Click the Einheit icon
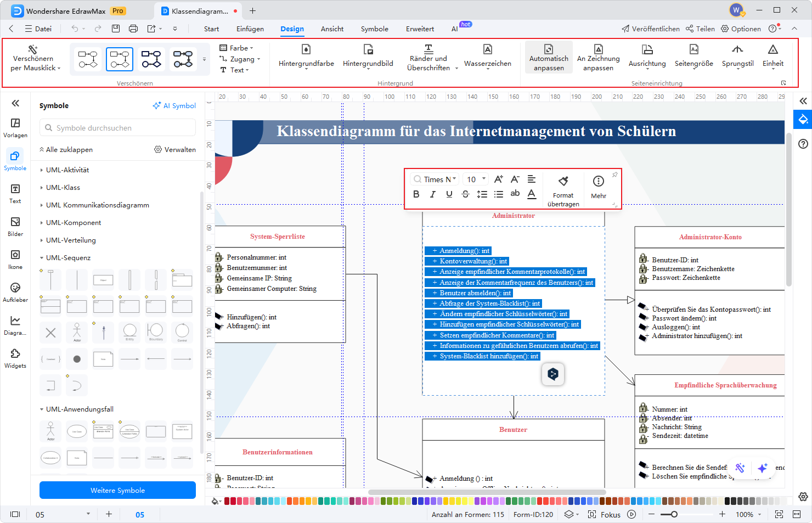Viewport: 812px width, 523px height. pyautogui.click(x=773, y=49)
